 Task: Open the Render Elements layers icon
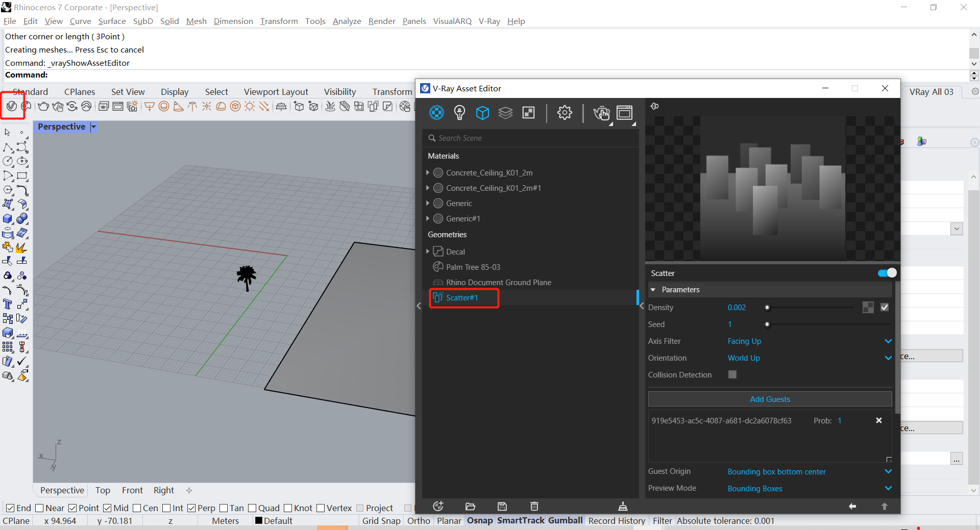pos(505,112)
